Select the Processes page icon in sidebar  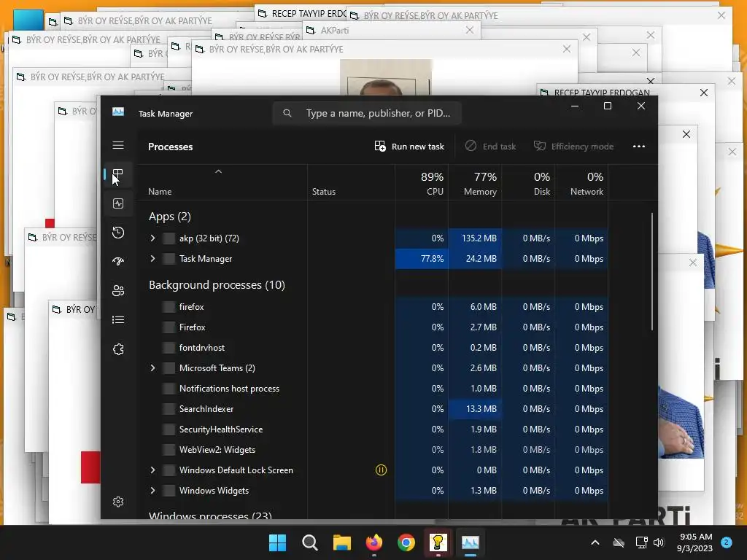pos(118,174)
